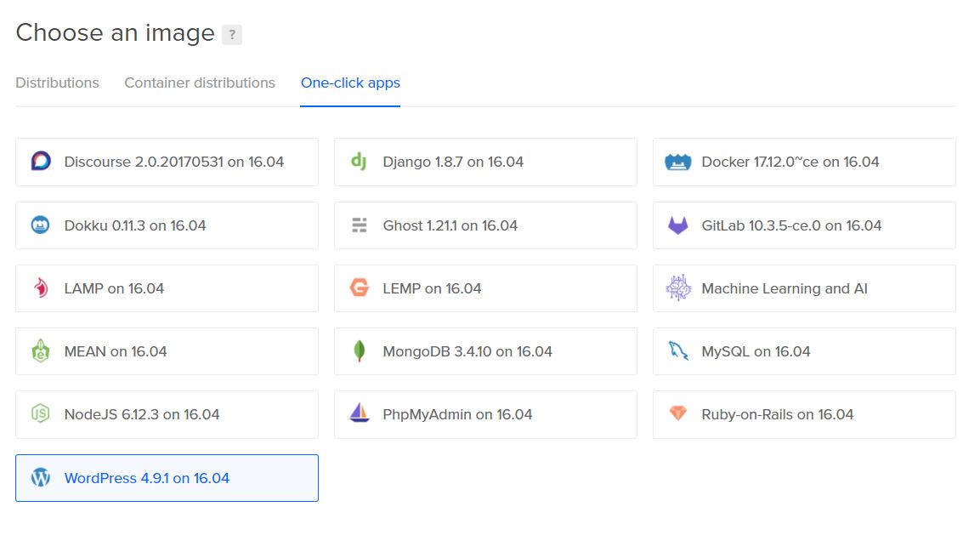Screen dimensions: 980x541
Task: Click the NodeJS hexagon icon
Action: [x=41, y=413]
